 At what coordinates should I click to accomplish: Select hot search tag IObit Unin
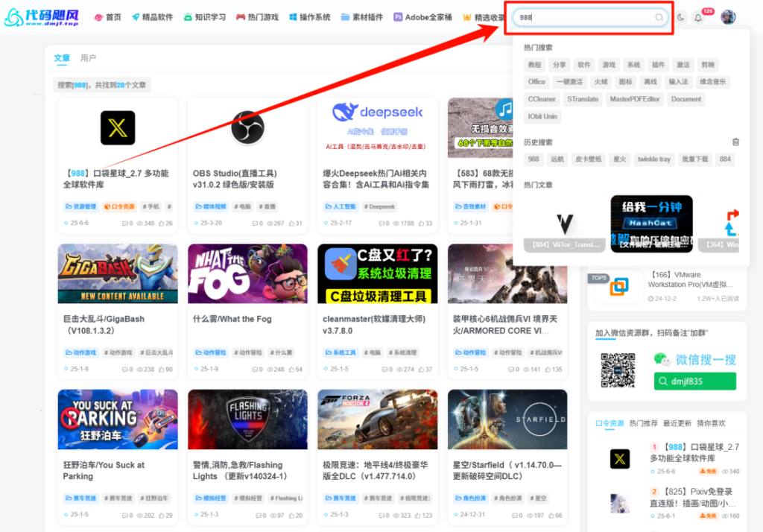click(542, 117)
